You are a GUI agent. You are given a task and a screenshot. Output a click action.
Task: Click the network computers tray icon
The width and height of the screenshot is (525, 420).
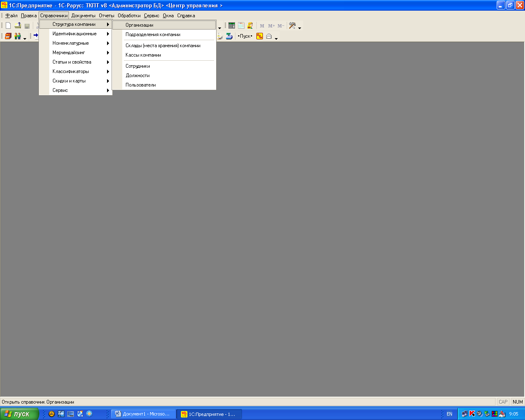[465, 414]
